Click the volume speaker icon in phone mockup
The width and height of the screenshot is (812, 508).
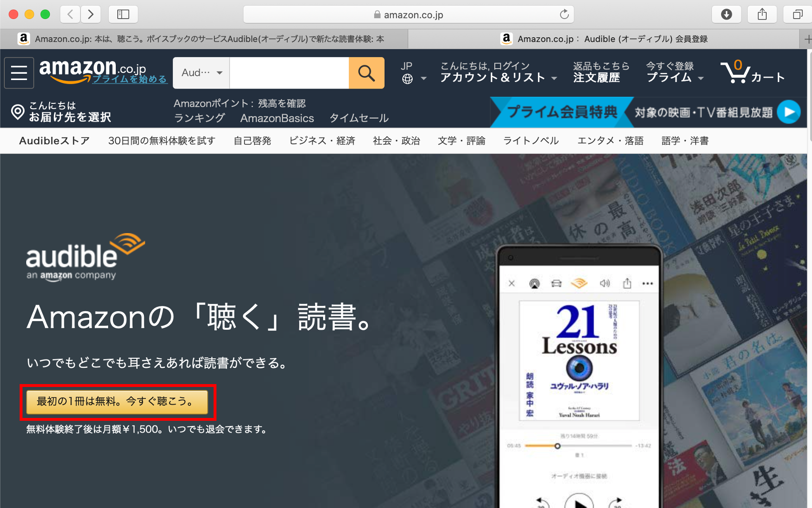pyautogui.click(x=605, y=284)
